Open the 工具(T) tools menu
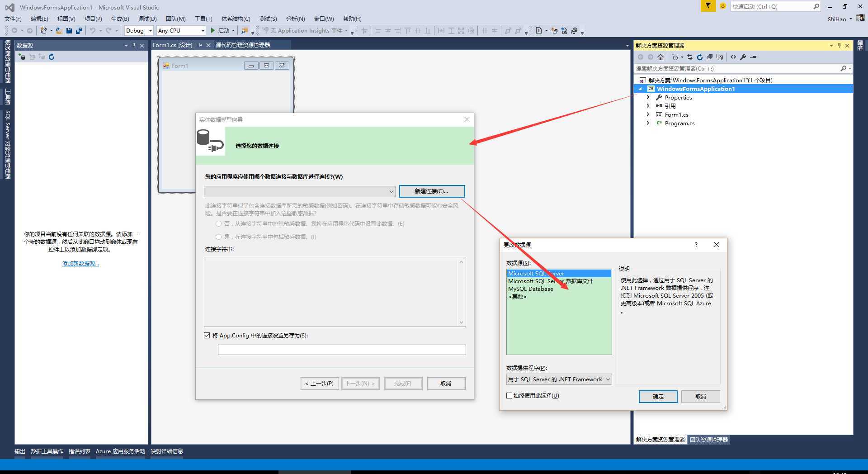This screenshot has height=474, width=868. (x=203, y=19)
